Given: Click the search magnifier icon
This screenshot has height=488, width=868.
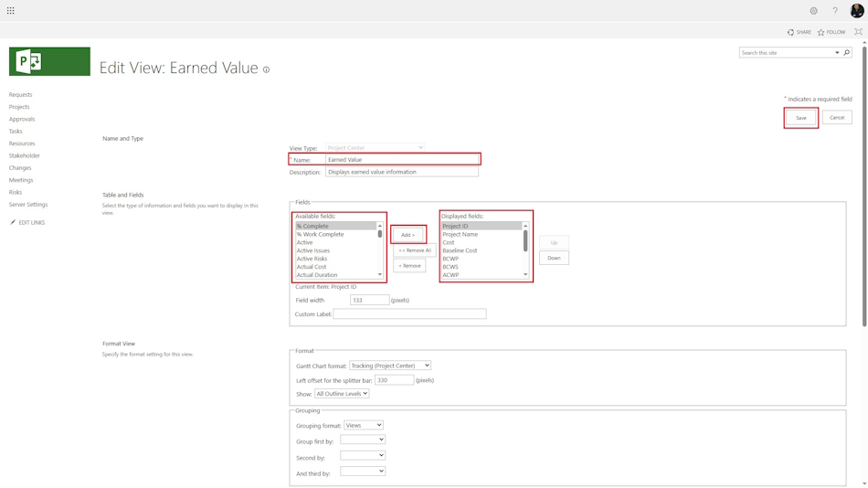Looking at the screenshot, I should [x=846, y=53].
